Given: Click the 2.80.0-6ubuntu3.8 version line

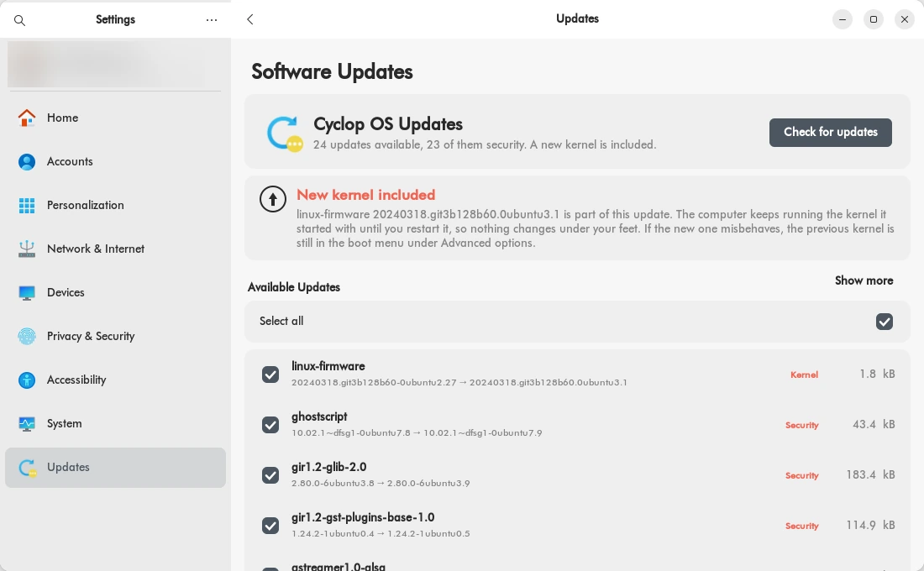Looking at the screenshot, I should [381, 483].
